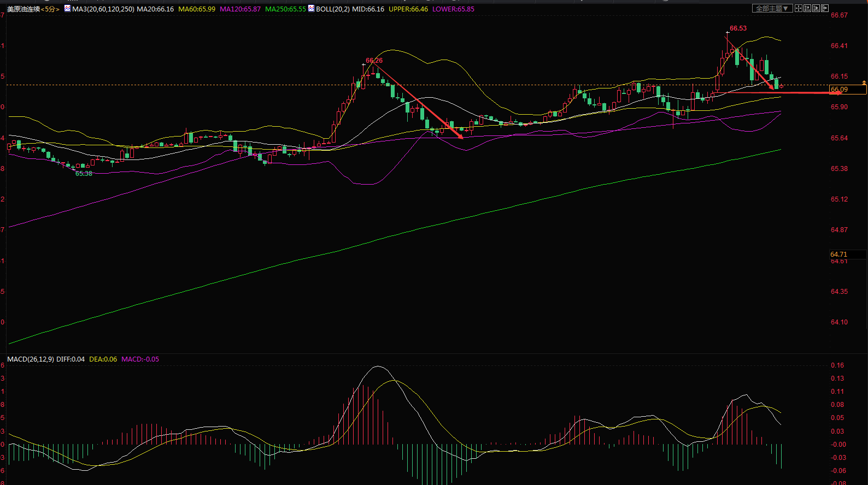Click the 66.26 peak price marker
This screenshot has width=868, height=485.
[x=374, y=61]
